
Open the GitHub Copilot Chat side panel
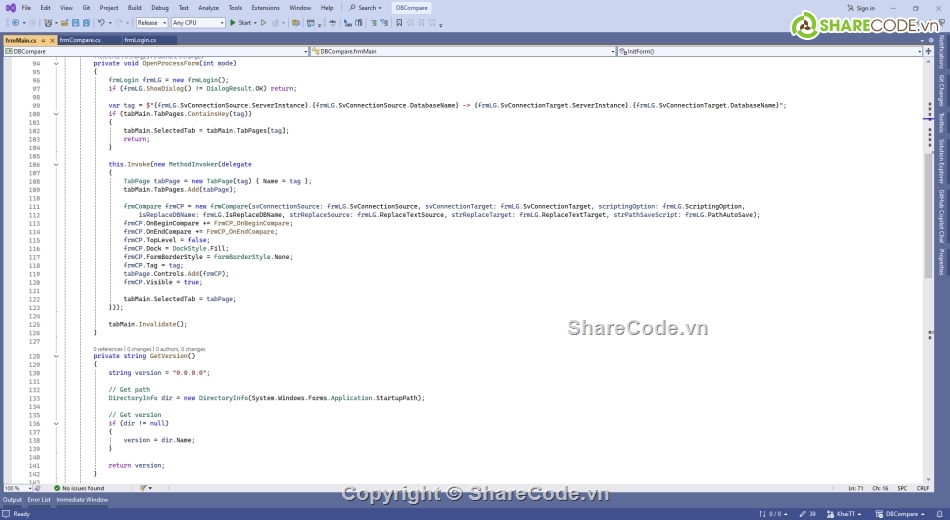point(942,216)
